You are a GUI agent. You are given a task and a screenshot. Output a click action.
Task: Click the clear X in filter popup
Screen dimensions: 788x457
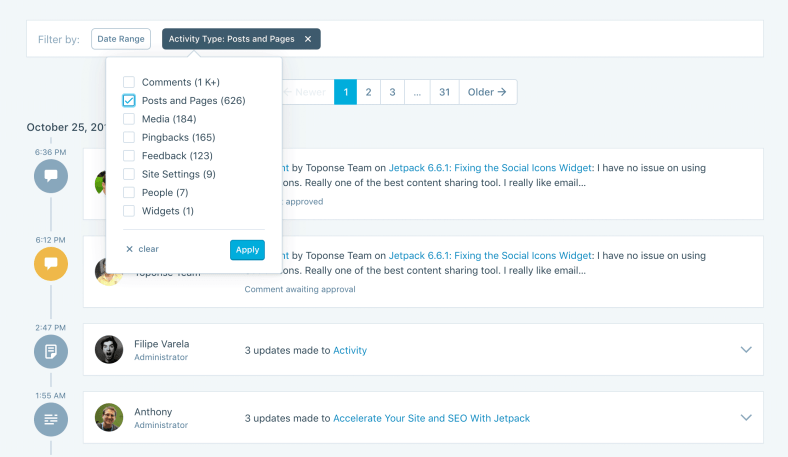coord(129,249)
